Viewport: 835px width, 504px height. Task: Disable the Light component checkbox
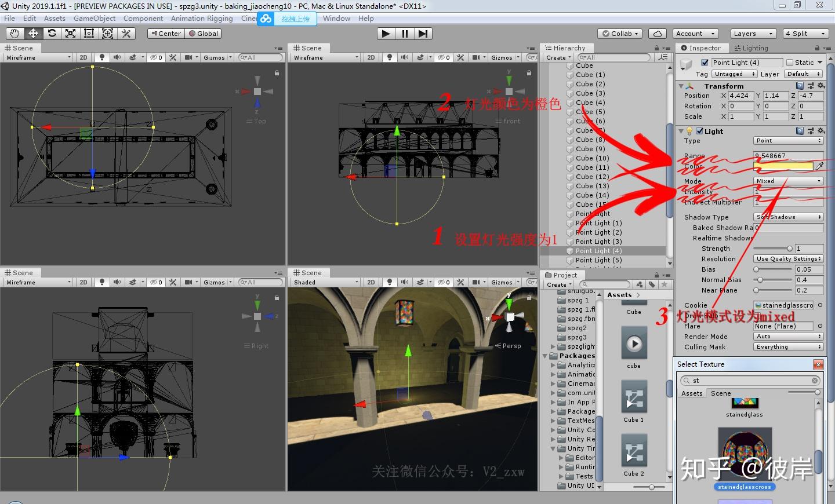point(699,131)
